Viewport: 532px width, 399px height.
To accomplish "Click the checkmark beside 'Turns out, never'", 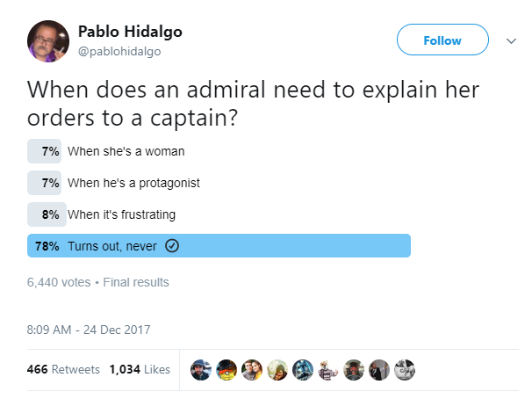I will [x=173, y=246].
